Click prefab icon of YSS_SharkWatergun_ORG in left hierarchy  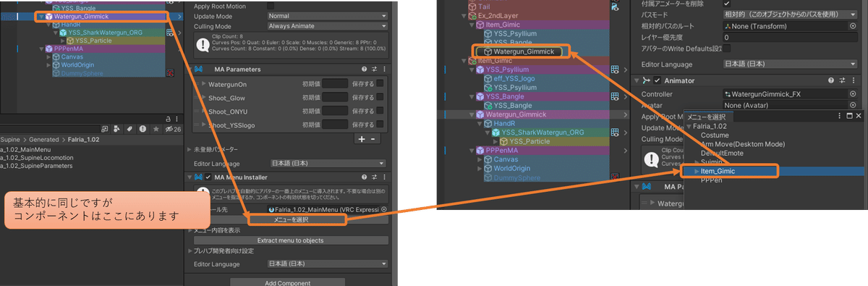(63, 32)
